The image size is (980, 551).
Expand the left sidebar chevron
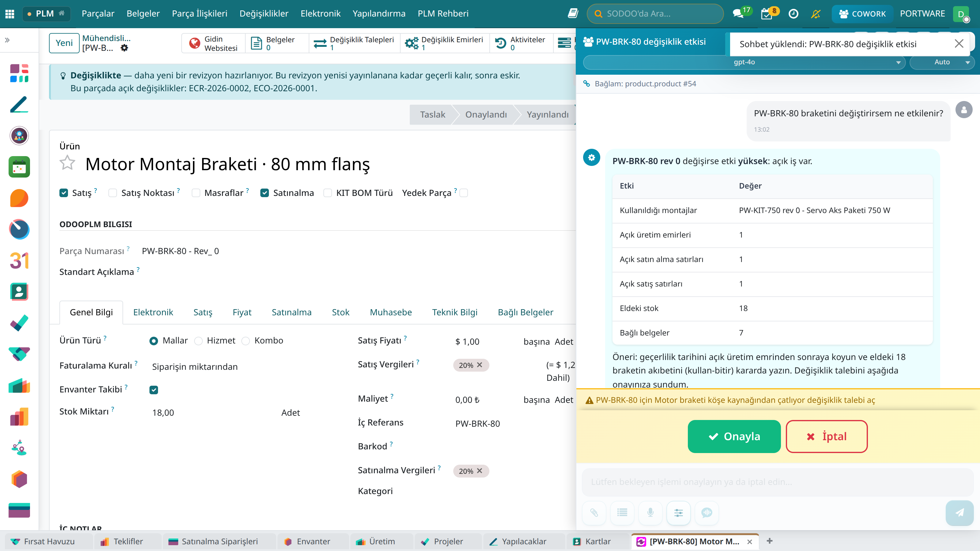click(x=7, y=40)
